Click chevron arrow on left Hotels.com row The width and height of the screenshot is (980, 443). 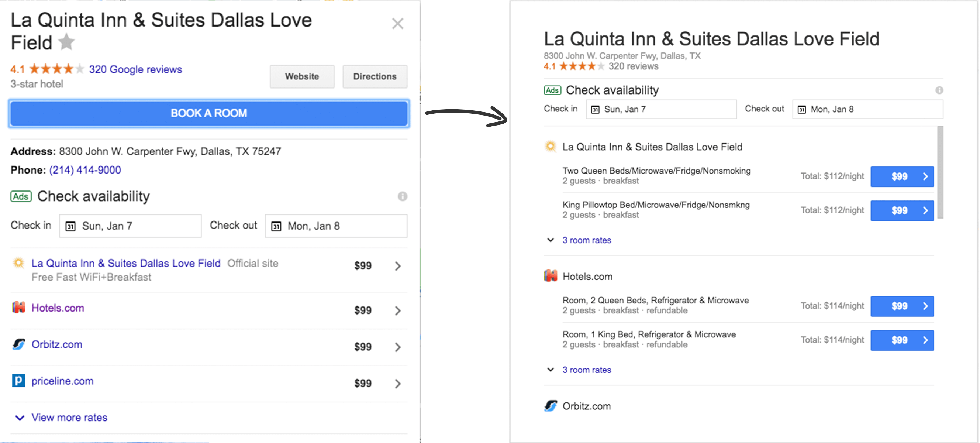[x=398, y=310]
